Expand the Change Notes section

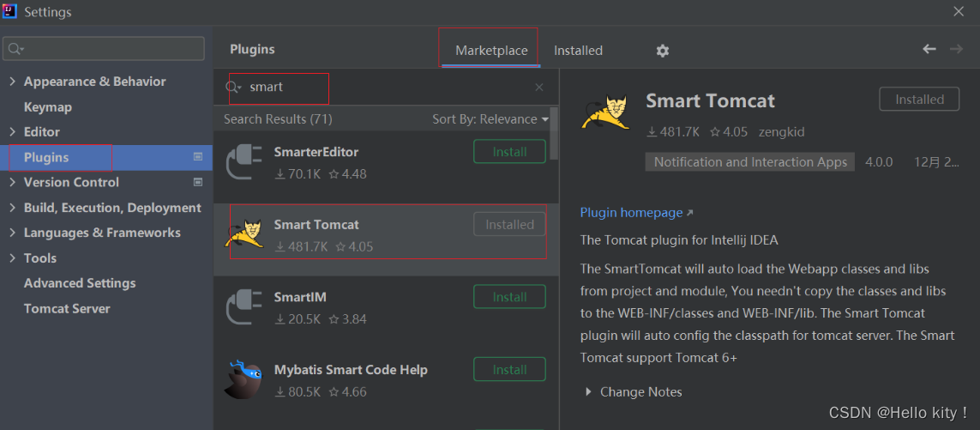pos(588,392)
